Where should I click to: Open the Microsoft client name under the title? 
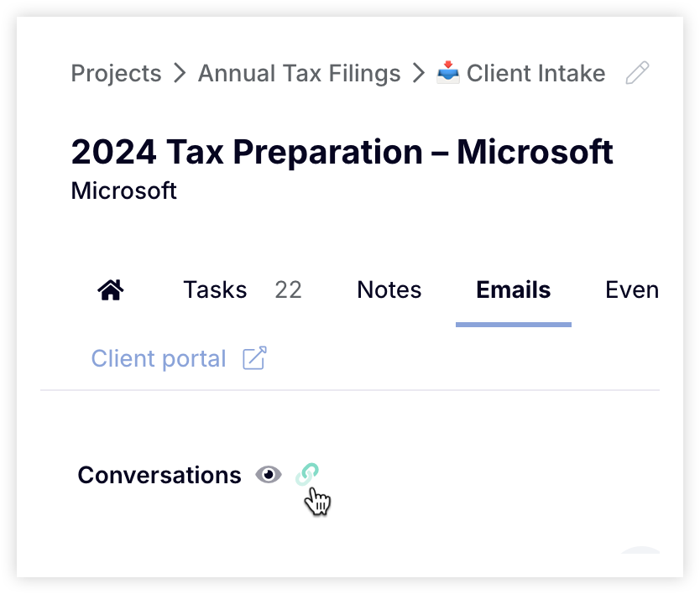click(x=123, y=191)
